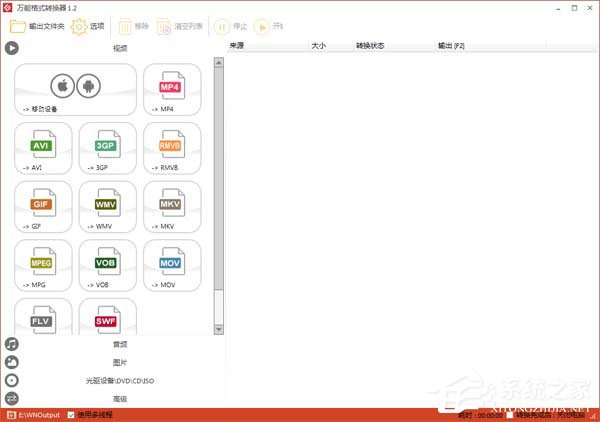Click the 来源 source column header
The width and height of the screenshot is (600, 422).
(x=237, y=46)
